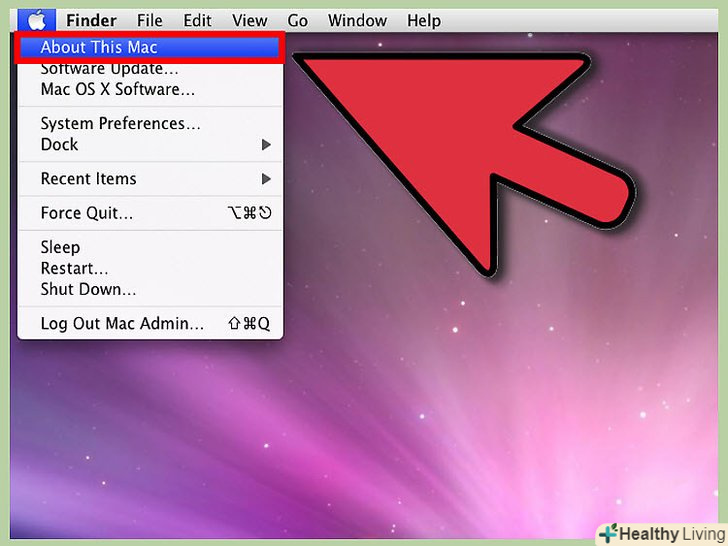Select Sleep in Apple menu
This screenshot has height=546, width=728.
coord(150,247)
